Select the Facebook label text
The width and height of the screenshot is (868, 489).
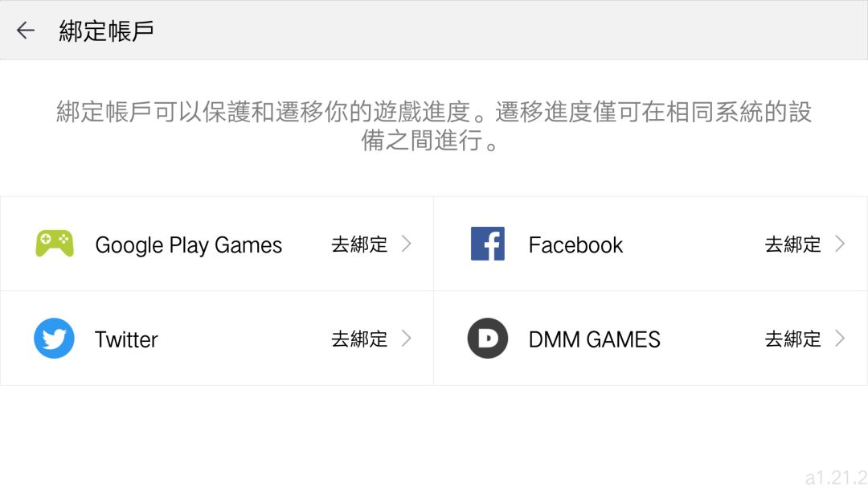575,244
